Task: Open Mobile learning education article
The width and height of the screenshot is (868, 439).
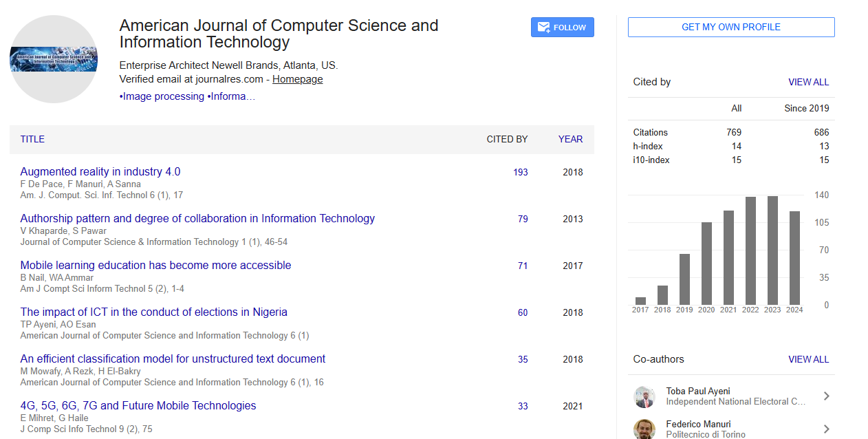Action: coord(155,265)
